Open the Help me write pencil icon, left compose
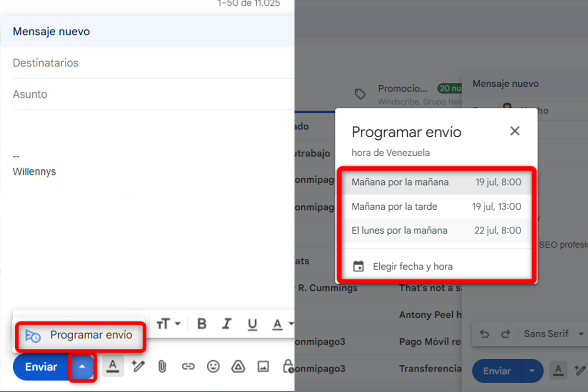This screenshot has width=588, height=392. click(138, 366)
